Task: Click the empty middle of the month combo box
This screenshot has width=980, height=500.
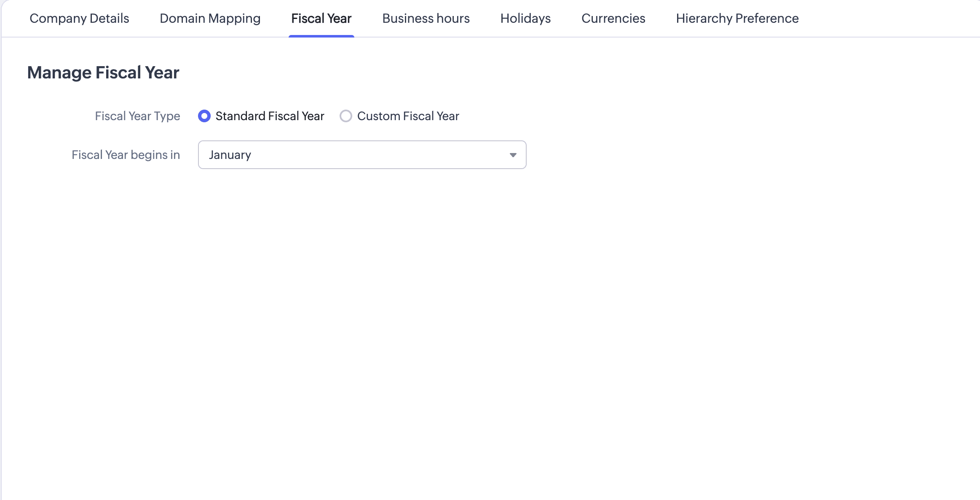Action: click(379, 155)
